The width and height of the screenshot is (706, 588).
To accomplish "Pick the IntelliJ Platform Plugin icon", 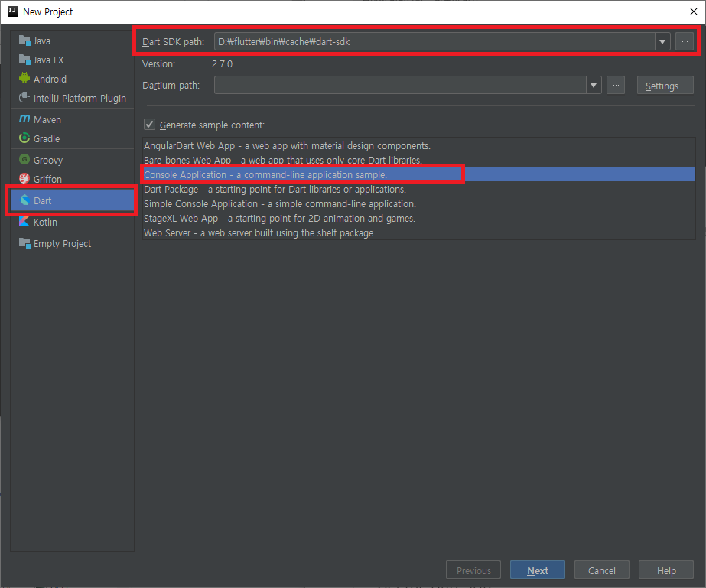I will click(24, 98).
